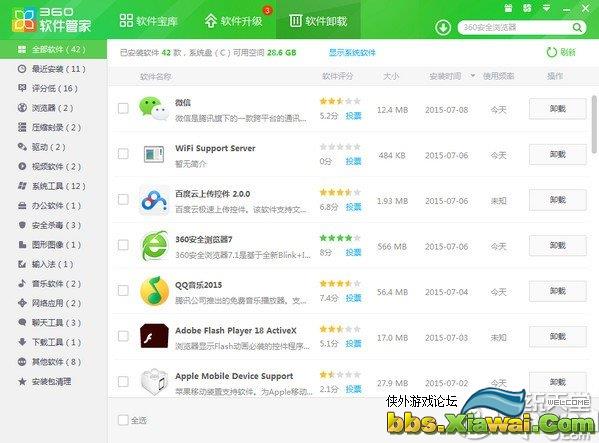Screen dimensions: 599x443
Task: Click the 驱动 category icon
Action: 22,147
